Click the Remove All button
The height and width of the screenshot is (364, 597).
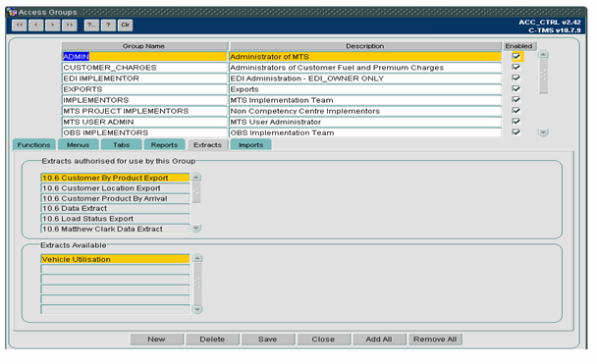click(435, 339)
